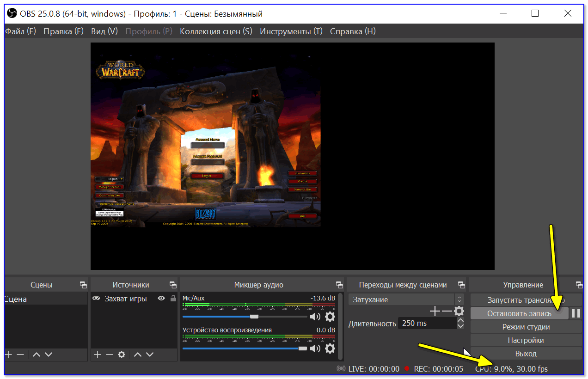The height and width of the screenshot is (379, 588).
Task: Open Настройки from the control panel
Action: pyautogui.click(x=526, y=340)
